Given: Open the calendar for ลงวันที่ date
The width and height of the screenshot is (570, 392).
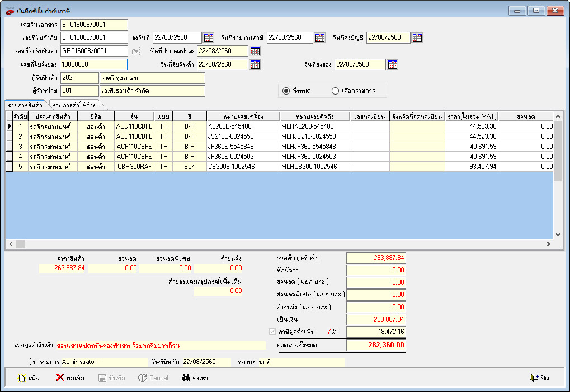Looking at the screenshot, I should 209,37.
